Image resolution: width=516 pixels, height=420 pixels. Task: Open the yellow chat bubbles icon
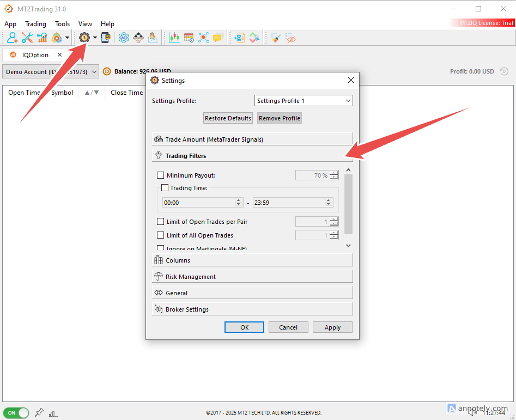[218, 38]
